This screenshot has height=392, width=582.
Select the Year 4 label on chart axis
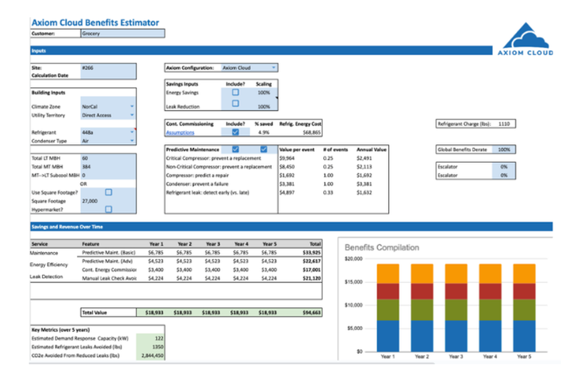[490, 357]
